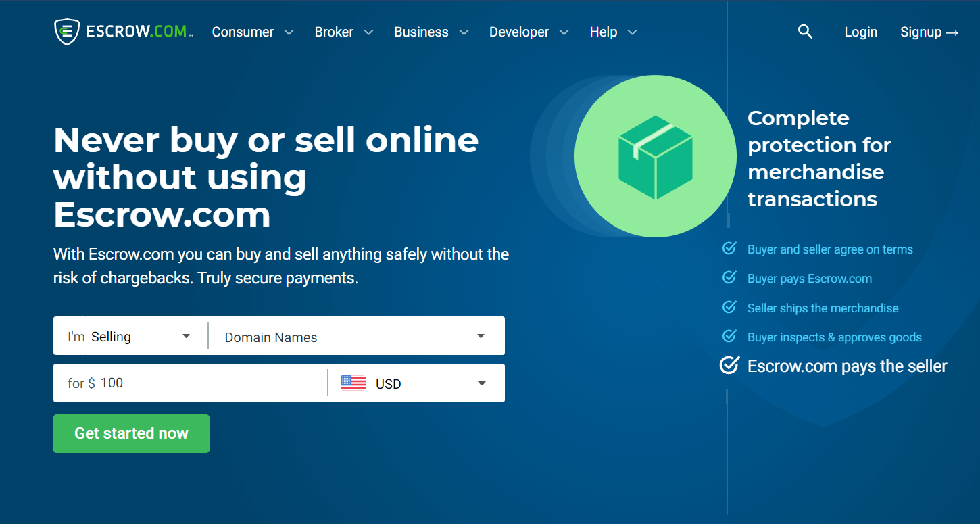Click the checkmark beside 'Buyer and seller agree on terms'

(729, 248)
